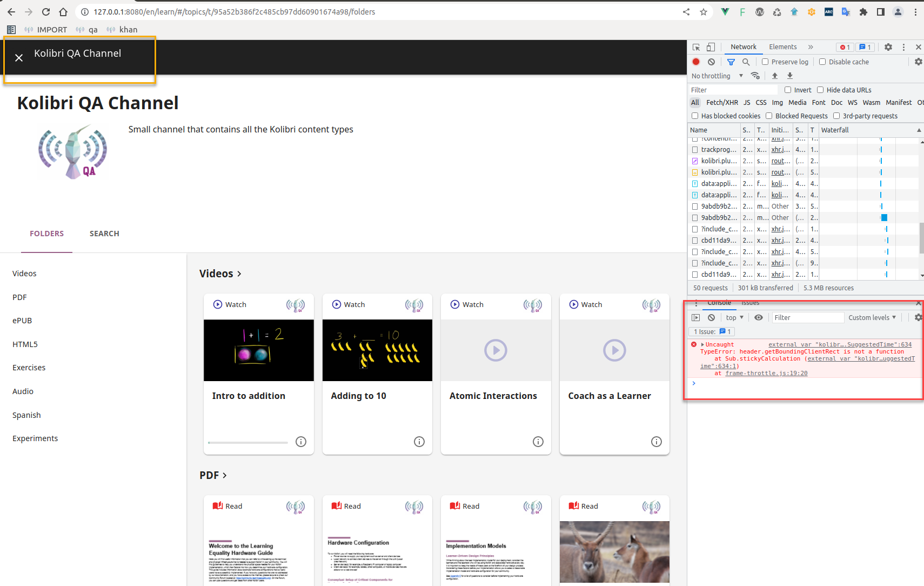Viewport: 924px width, 586px height.
Task: Open the network search icon
Action: 746,62
